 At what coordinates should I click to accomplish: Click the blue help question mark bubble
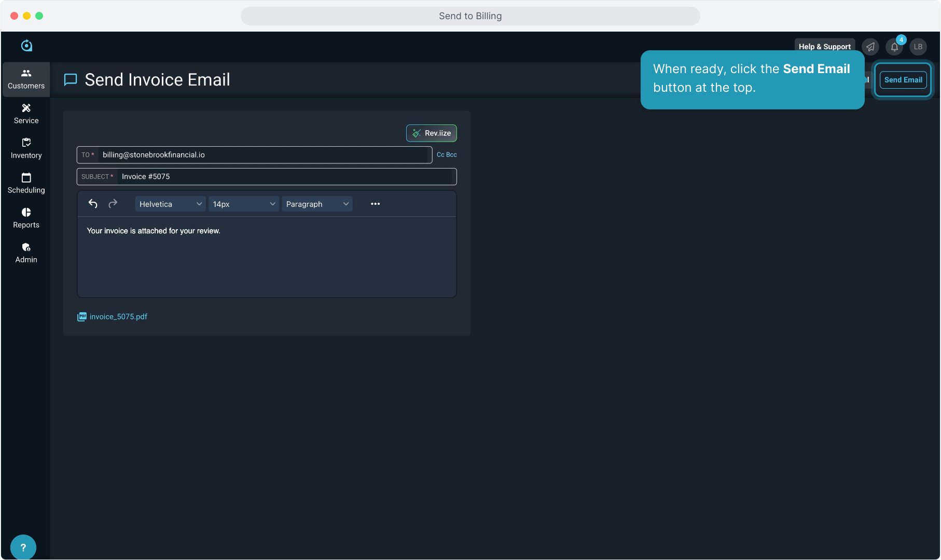23,547
